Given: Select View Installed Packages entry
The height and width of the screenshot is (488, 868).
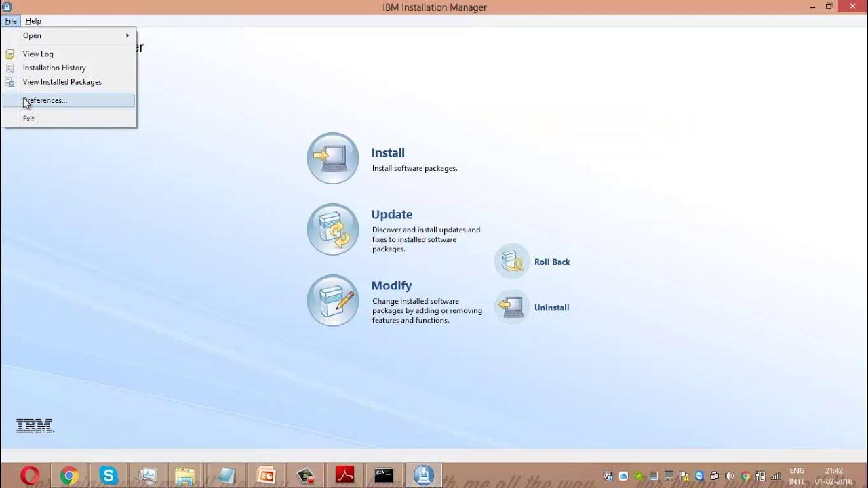Looking at the screenshot, I should tap(69, 82).
